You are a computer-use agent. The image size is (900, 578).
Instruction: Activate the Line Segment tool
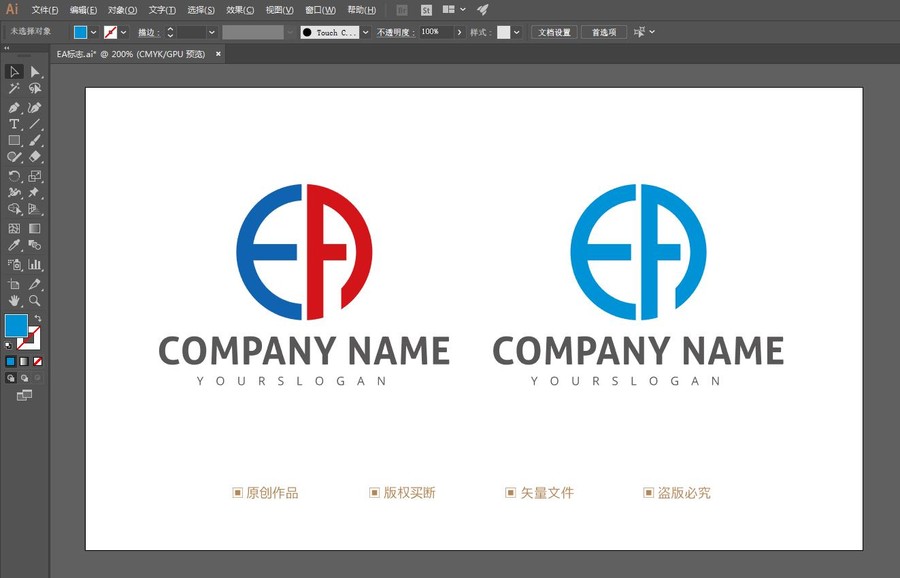click(x=35, y=124)
